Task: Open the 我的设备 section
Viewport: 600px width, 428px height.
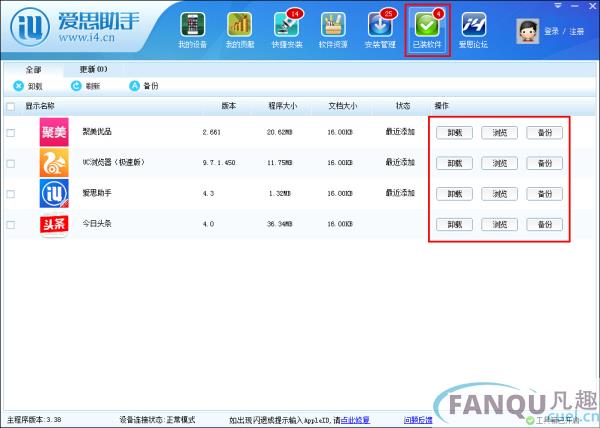Action: pyautogui.click(x=192, y=30)
